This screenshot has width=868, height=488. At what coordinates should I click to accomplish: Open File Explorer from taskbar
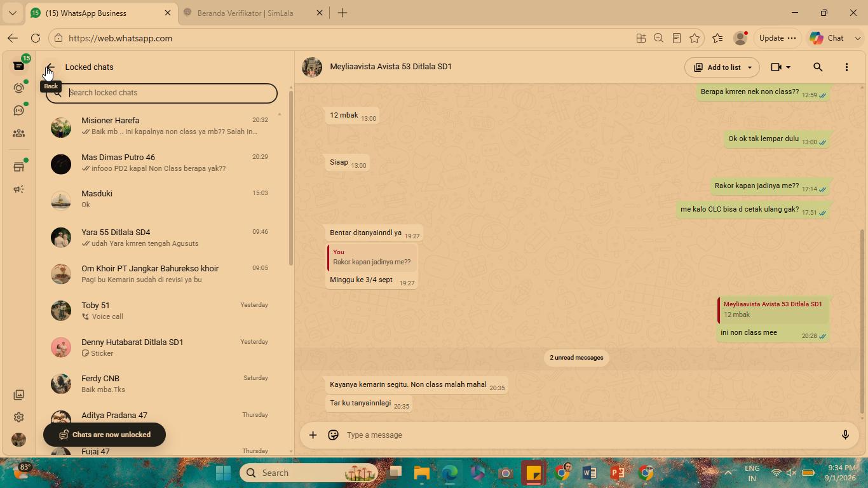(422, 473)
